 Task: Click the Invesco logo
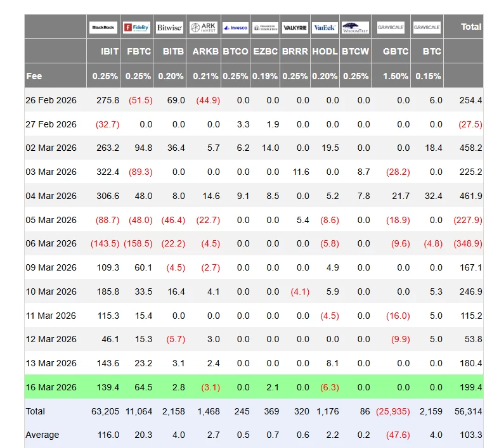pyautogui.click(x=235, y=27)
